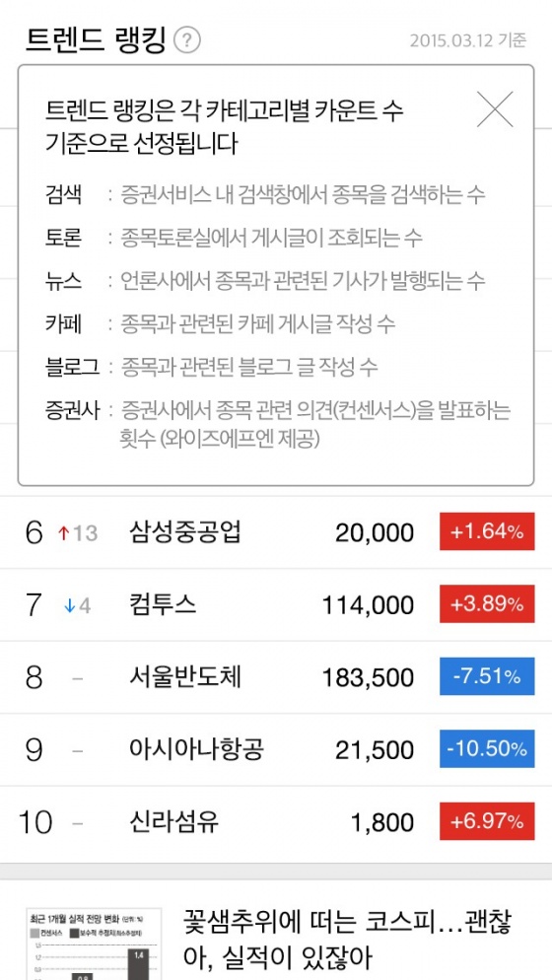Close the trend ranking info popup
Viewport: 552px width, 980px height.
(495, 109)
